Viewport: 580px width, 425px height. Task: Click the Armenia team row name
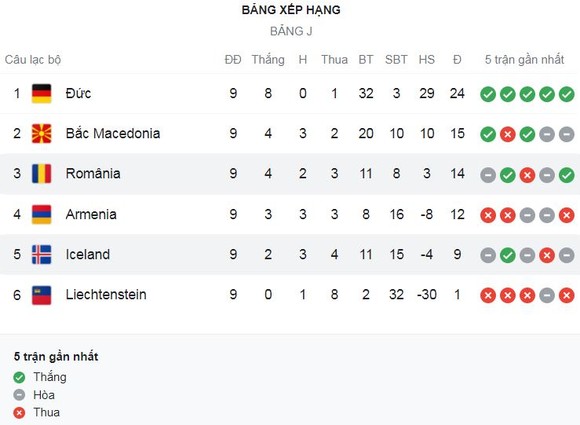[x=91, y=214]
